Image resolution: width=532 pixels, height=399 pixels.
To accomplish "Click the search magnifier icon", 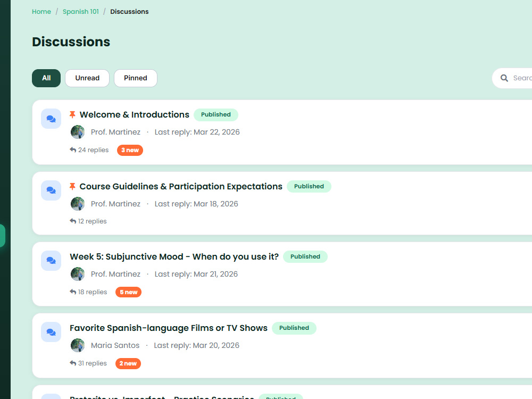I will click(x=504, y=78).
